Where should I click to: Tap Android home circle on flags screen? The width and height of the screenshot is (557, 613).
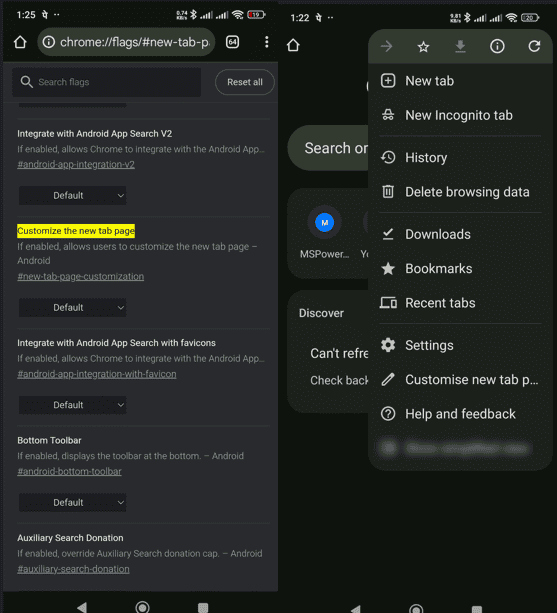[142, 607]
